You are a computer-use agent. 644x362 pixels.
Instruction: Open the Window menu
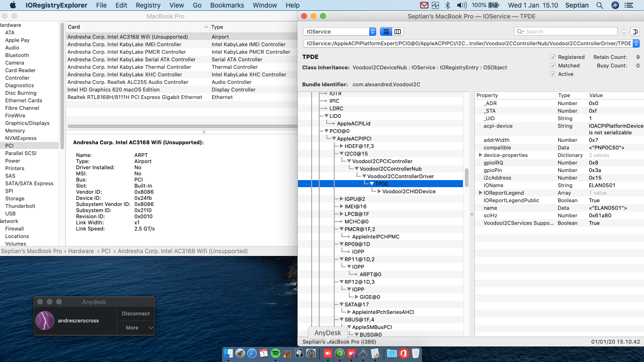coord(265,5)
